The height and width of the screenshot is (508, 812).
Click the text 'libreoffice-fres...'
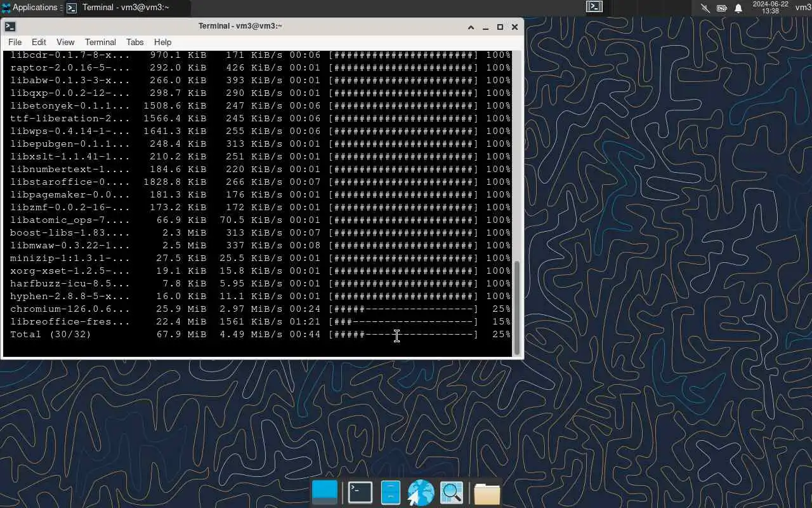[x=70, y=321]
